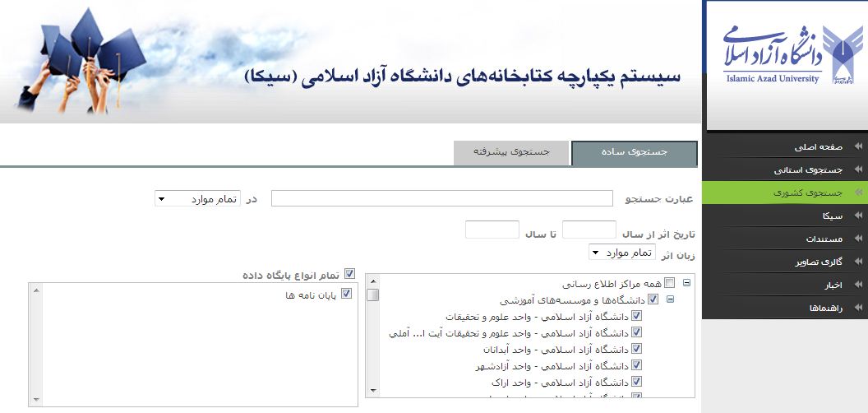Open جستجوی استانی menu item
Viewport: 868px width, 413px height.
point(785,170)
